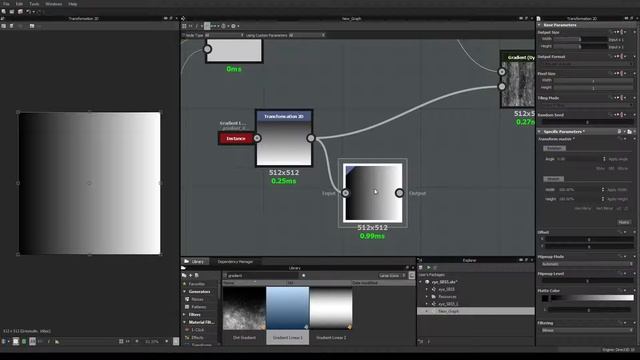Switch to the Dependency Manager tab

coord(235,261)
